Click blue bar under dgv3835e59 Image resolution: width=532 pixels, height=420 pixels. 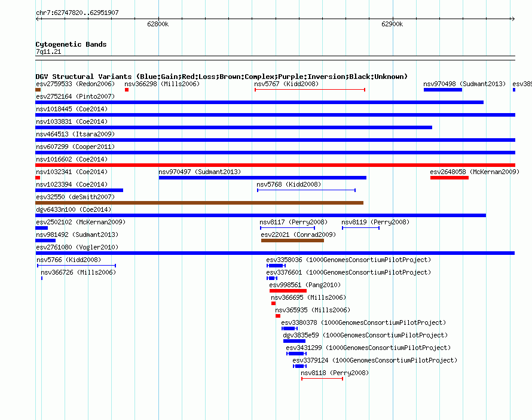pos(294,341)
